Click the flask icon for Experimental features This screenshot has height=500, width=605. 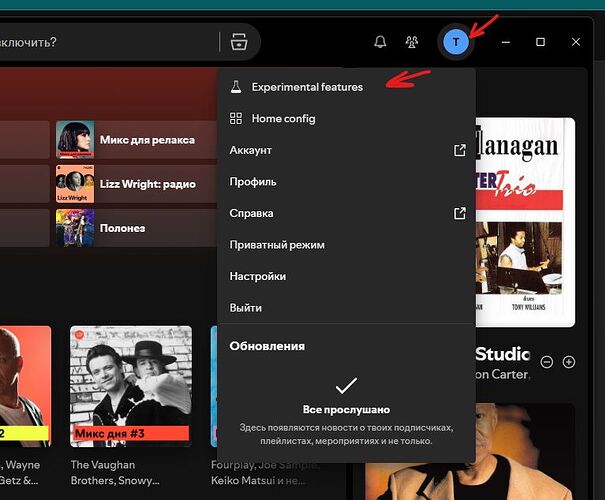[x=236, y=87]
